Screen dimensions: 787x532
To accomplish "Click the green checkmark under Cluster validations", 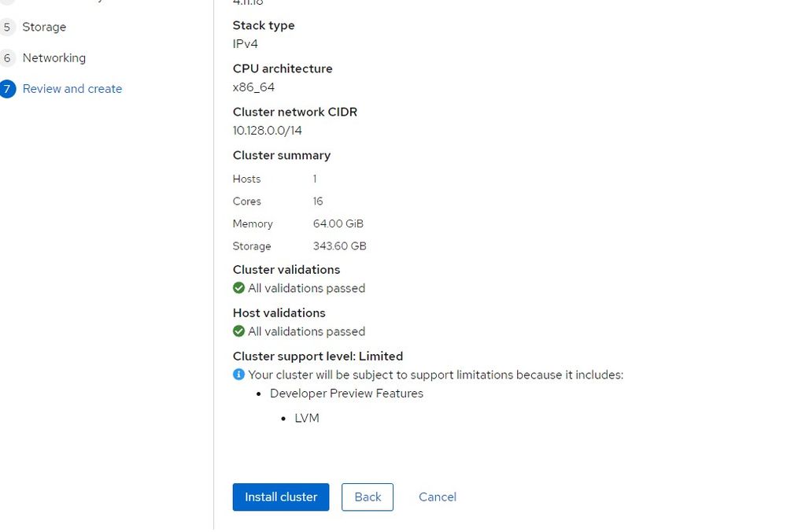I will [x=238, y=288].
